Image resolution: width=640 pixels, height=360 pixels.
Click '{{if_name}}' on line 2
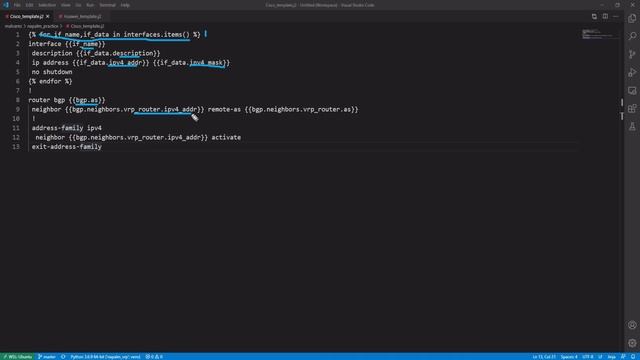85,44
